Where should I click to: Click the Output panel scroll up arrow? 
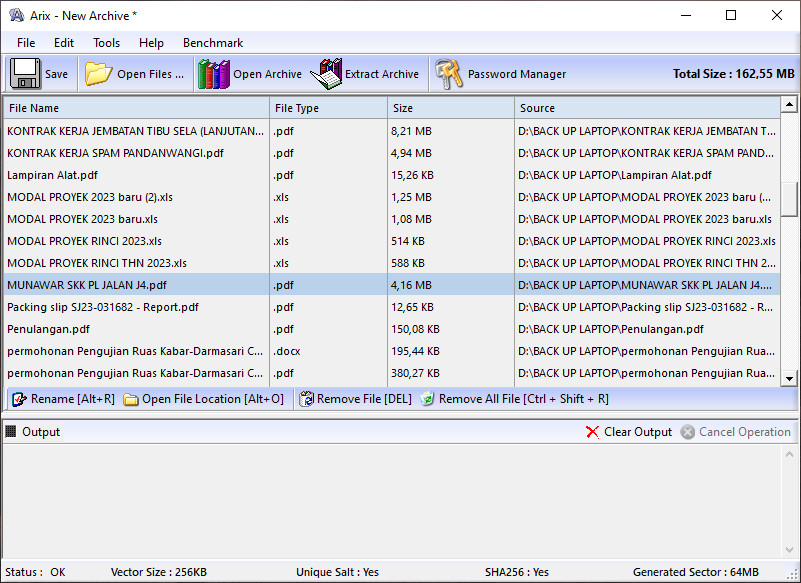pos(789,454)
